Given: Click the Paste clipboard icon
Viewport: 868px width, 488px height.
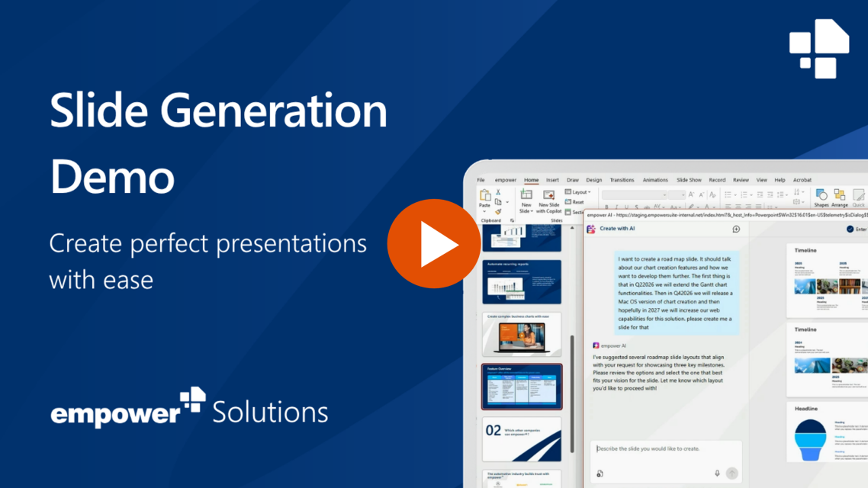Looking at the screenshot, I should click(x=485, y=195).
